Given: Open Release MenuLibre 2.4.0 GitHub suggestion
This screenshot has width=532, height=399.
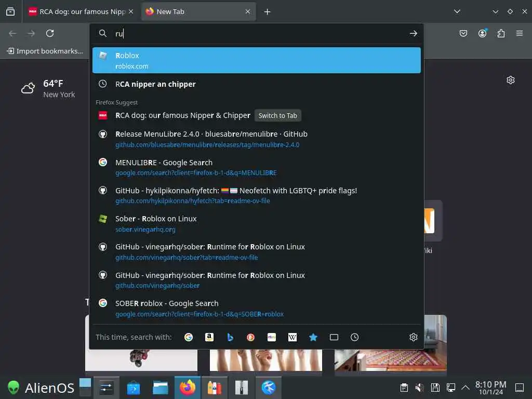Looking at the screenshot, I should point(257,139).
